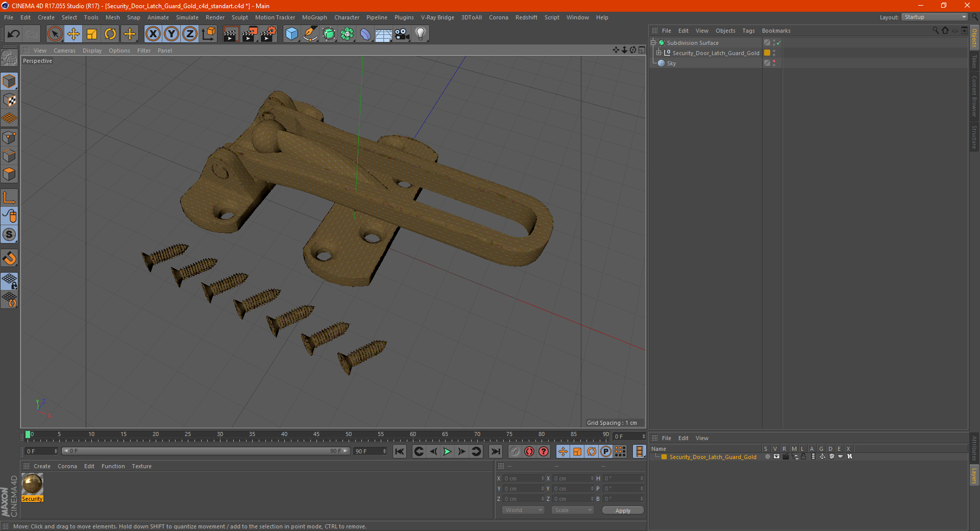Click the Record Active Objects button
Viewport: 980px width, 531px height.
[x=515, y=451]
